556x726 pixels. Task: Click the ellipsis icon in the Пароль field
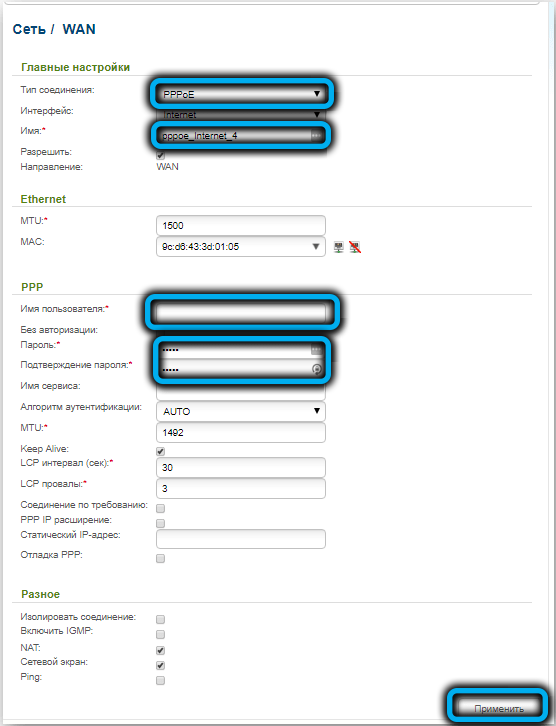click(316, 349)
